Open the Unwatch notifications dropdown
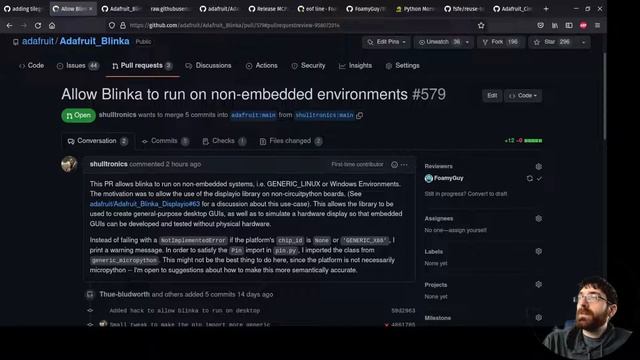The height and width of the screenshot is (360, 640). tap(444, 42)
